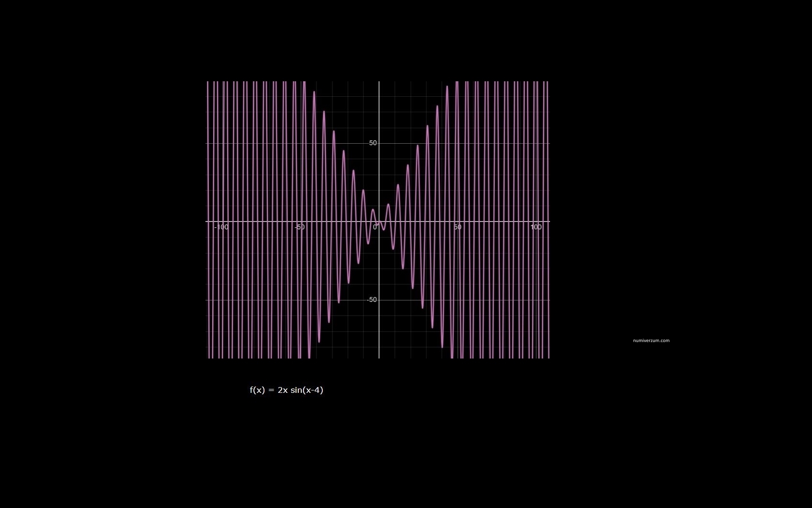Click the 0 label at the origin
Viewport: 812px width, 508px height.
click(375, 227)
